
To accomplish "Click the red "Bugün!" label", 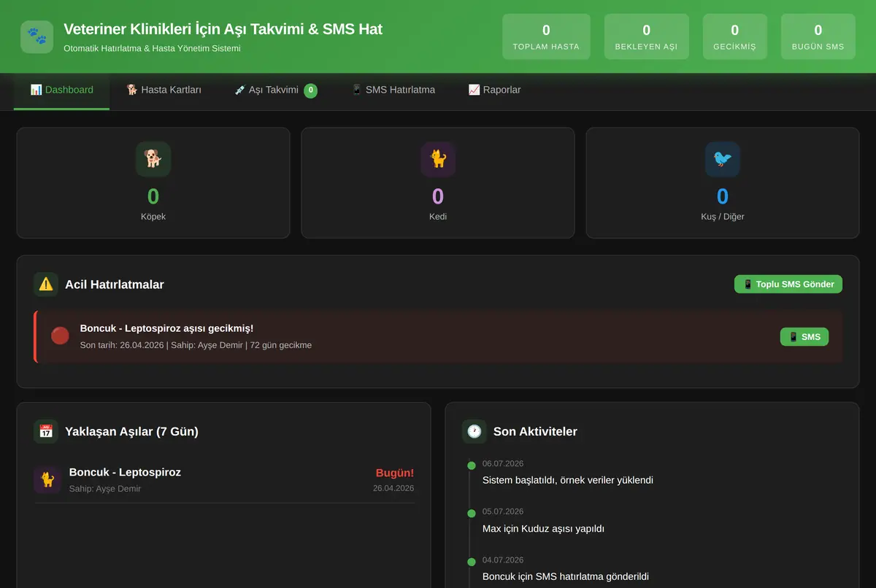I will [x=395, y=473].
